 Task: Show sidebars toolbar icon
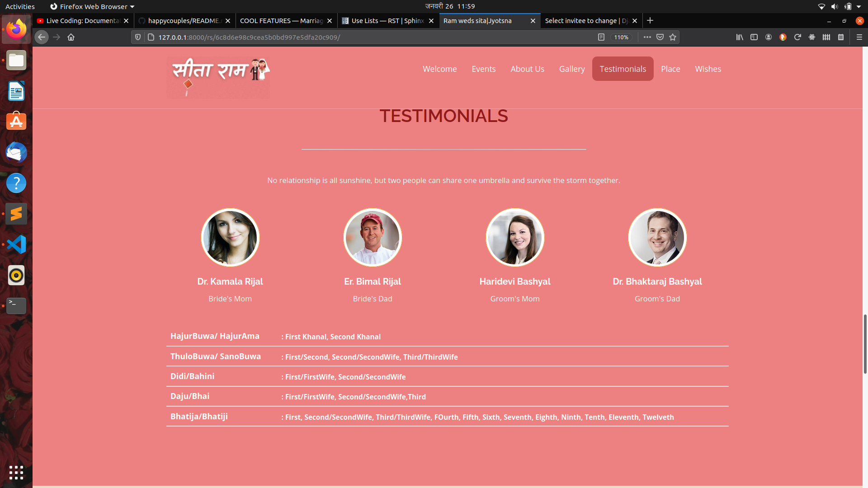[x=754, y=38]
